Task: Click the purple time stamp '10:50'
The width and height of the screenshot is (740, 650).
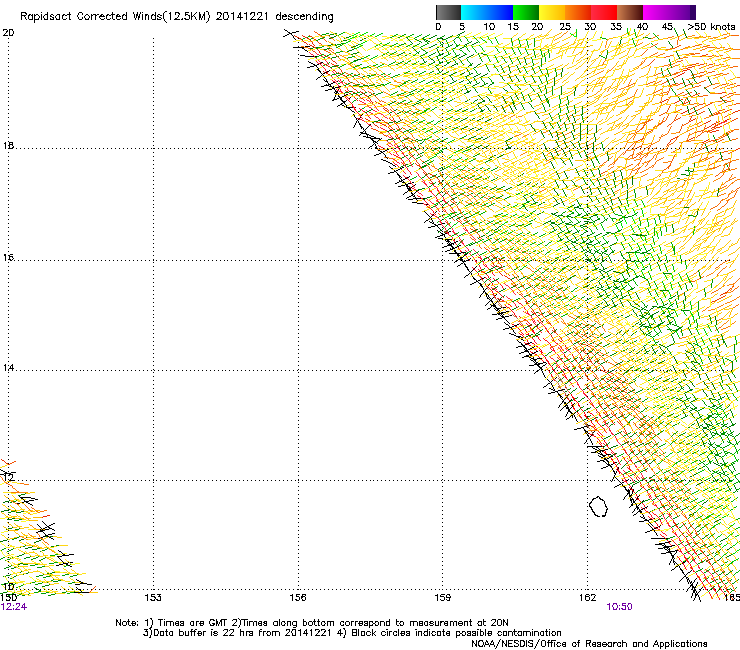Action: pyautogui.click(x=619, y=607)
